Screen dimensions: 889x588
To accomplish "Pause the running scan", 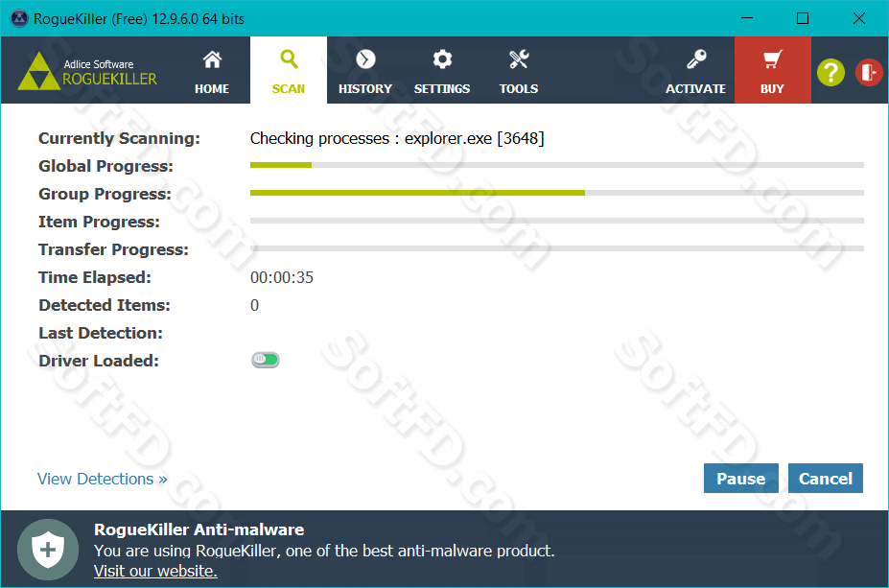I will pos(741,479).
